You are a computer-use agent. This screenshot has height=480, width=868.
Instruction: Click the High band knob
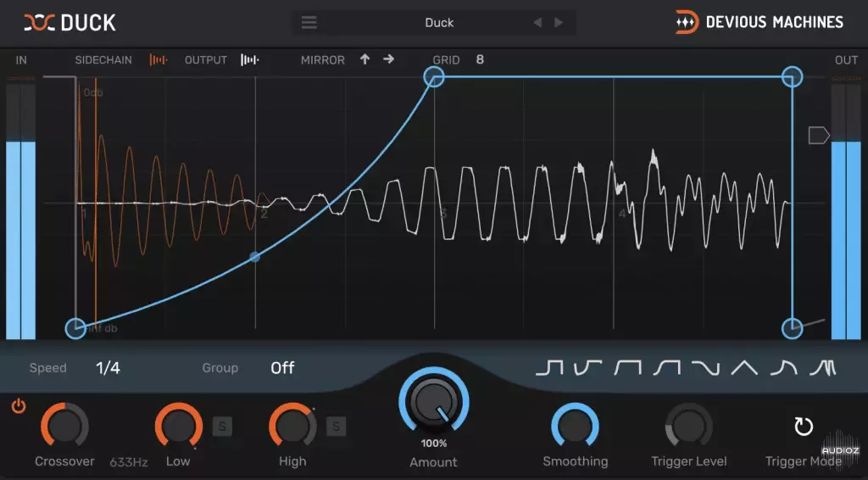point(292,425)
